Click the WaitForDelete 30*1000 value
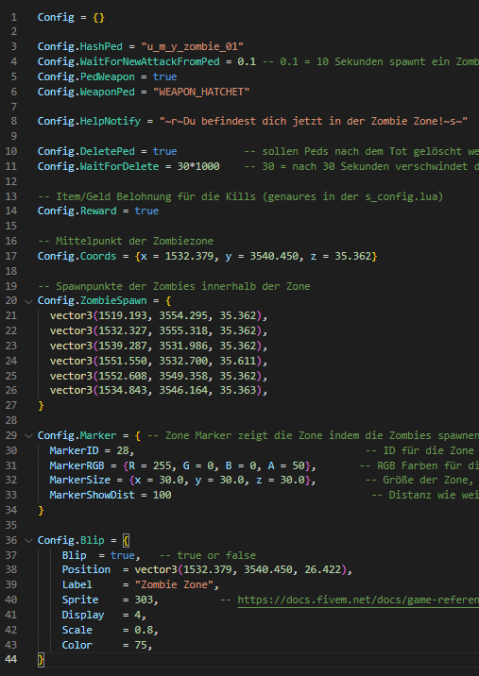 (x=198, y=166)
